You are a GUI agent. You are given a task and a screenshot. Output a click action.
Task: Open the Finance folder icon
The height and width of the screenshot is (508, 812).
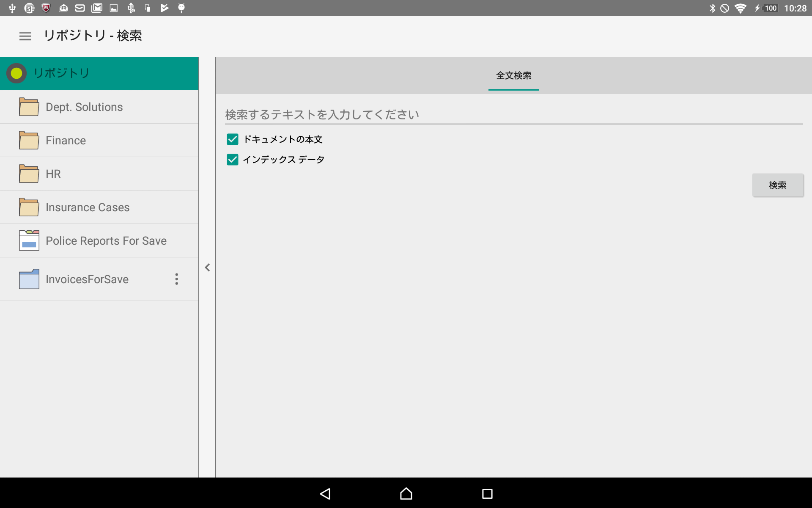click(29, 140)
